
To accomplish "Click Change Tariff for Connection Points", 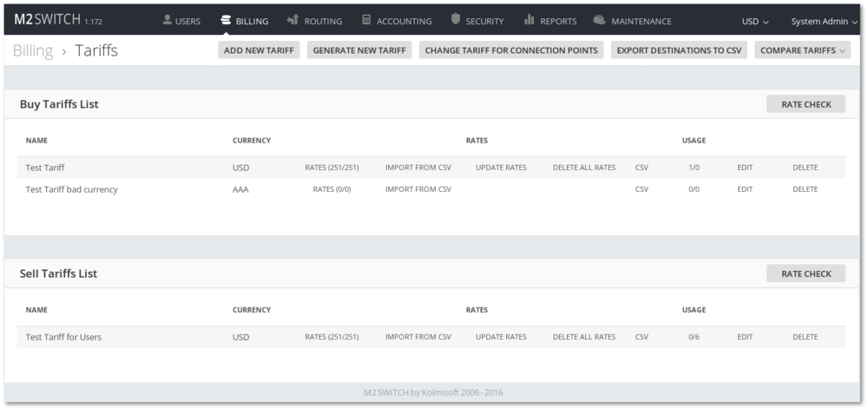I will tap(511, 50).
